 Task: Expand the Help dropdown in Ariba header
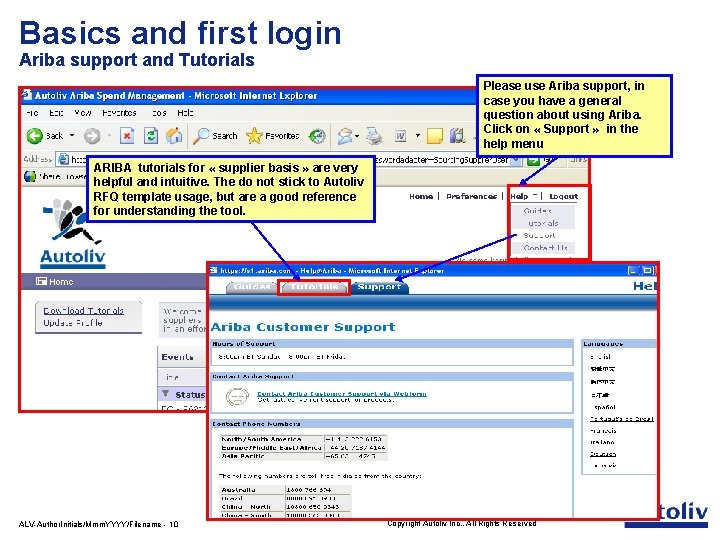[x=524, y=196]
